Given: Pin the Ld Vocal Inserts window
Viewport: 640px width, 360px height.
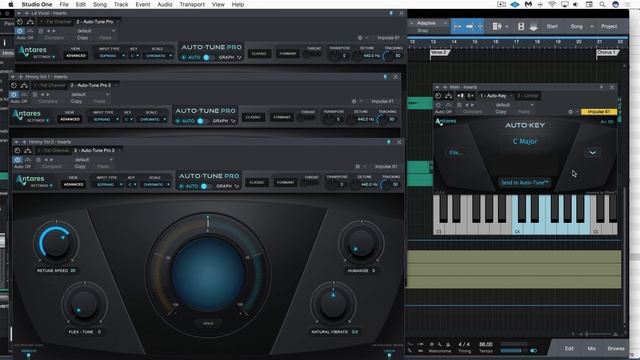Looking at the screenshot, I should [x=391, y=13].
